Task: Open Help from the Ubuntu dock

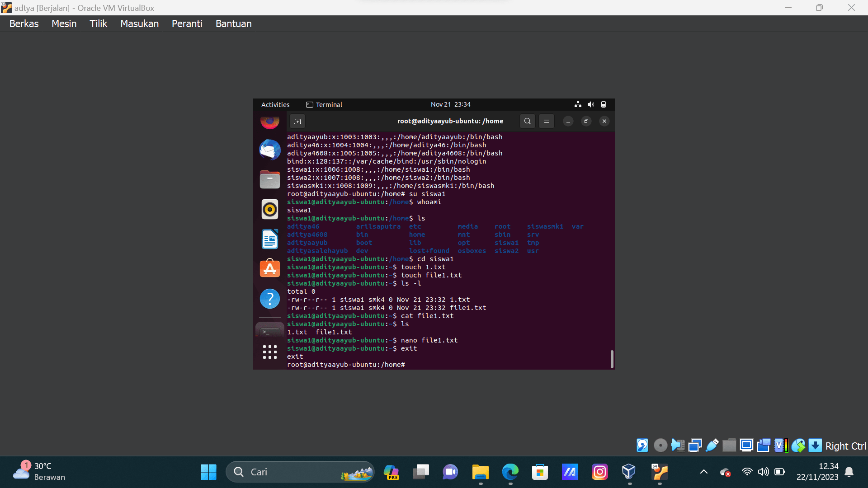Action: tap(270, 299)
